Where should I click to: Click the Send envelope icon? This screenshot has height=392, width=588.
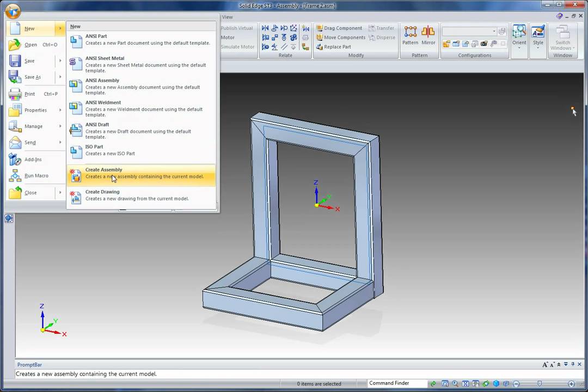15,142
